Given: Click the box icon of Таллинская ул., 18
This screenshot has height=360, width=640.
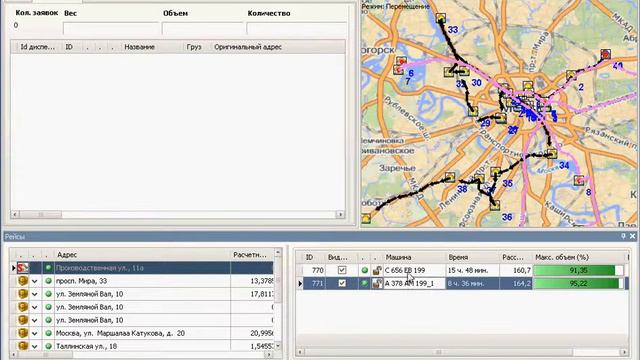Looking at the screenshot, I should pos(23,346).
